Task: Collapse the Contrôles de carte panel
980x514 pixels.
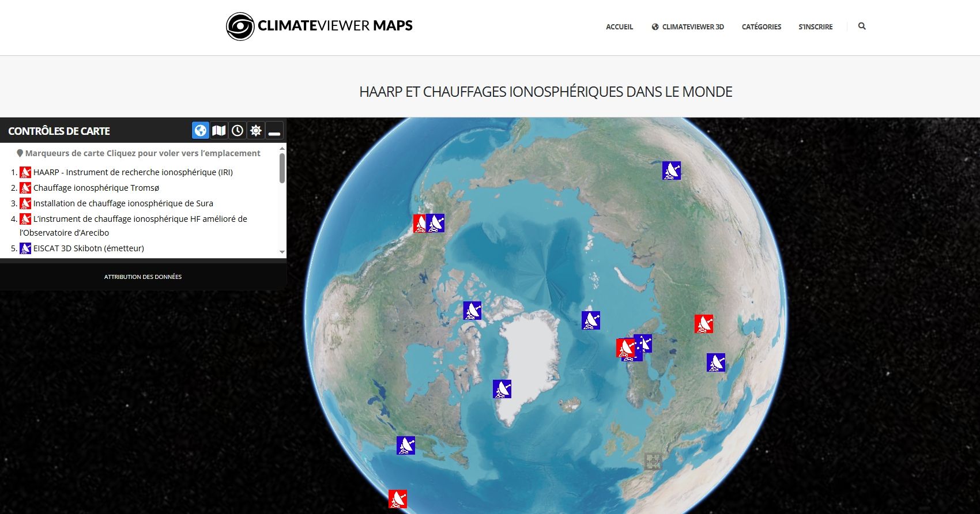Action: (x=274, y=131)
